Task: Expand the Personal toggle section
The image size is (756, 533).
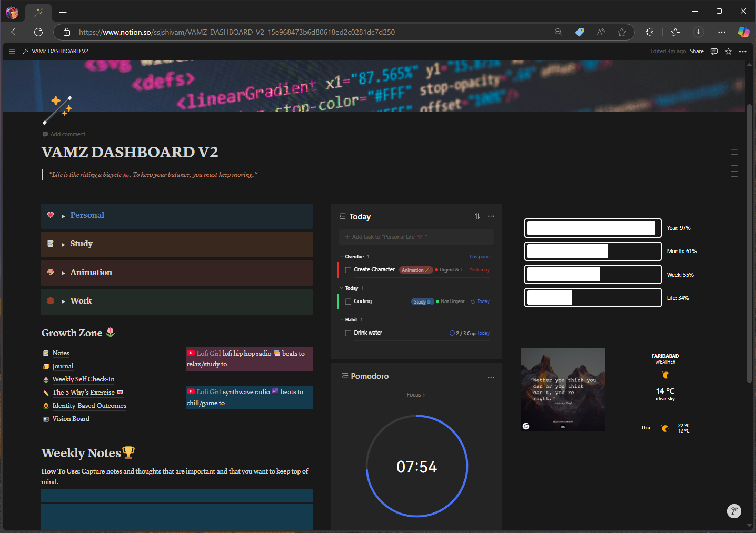Action: coord(63,216)
